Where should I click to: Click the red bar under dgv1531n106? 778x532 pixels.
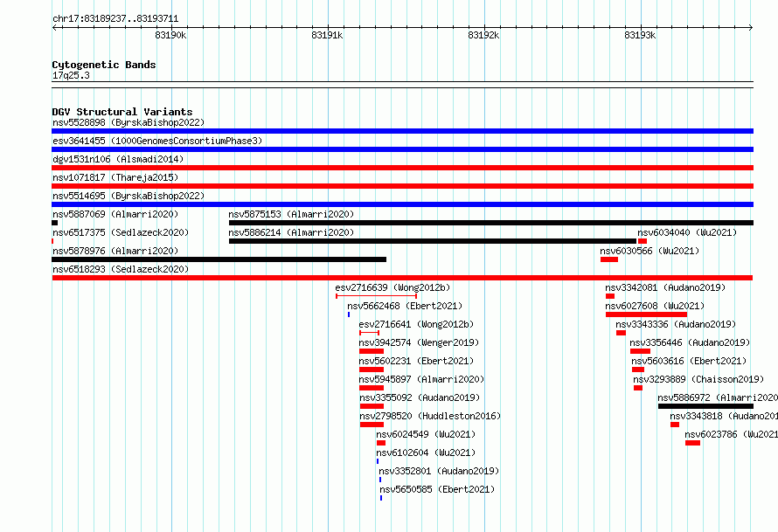coord(402,168)
